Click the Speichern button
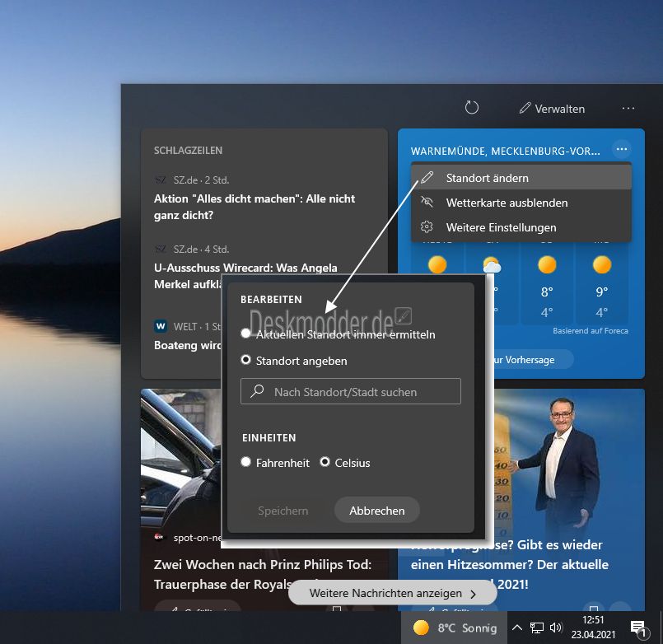Image resolution: width=663 pixels, height=644 pixels. pos(282,511)
